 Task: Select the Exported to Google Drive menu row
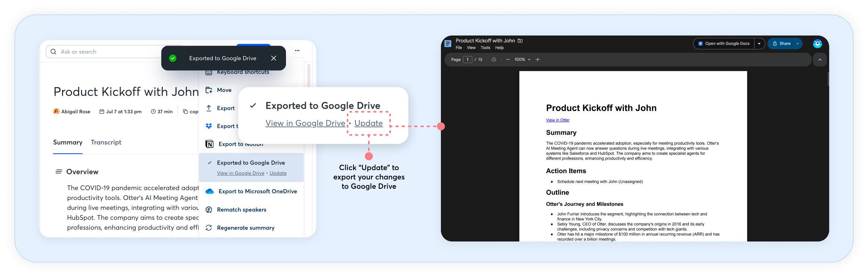tap(251, 167)
